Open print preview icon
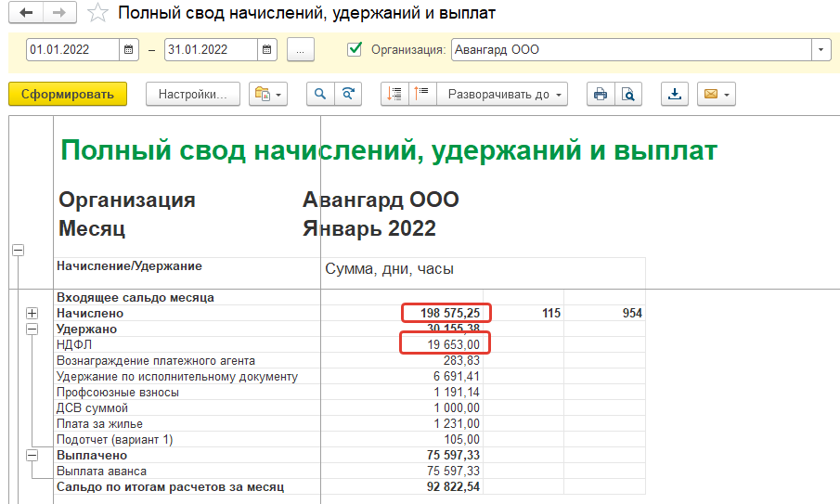 coord(628,94)
